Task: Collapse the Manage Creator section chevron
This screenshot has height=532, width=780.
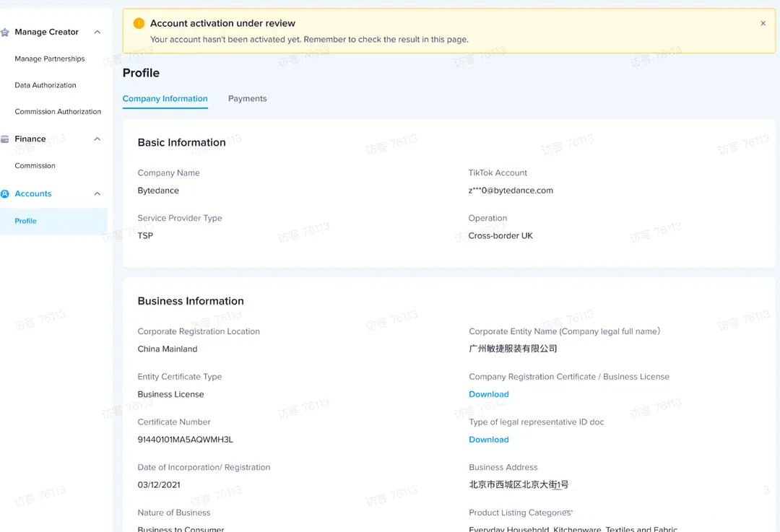Action: coord(97,32)
